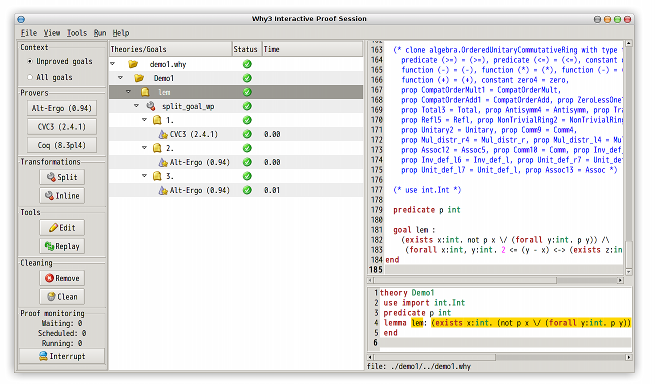Collapse the demo1.why file node
Image resolution: width=656 pixels, height=384 pixels.
(x=113, y=64)
